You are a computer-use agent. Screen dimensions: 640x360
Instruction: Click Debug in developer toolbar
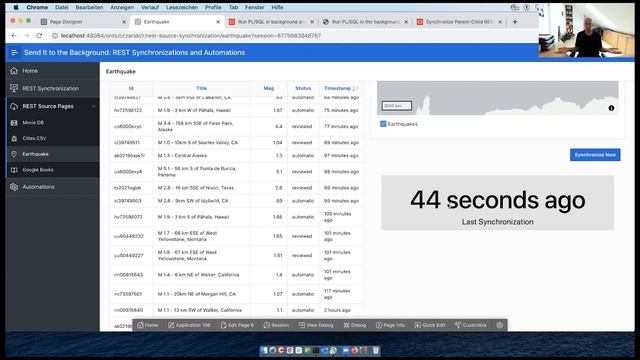(x=355, y=325)
